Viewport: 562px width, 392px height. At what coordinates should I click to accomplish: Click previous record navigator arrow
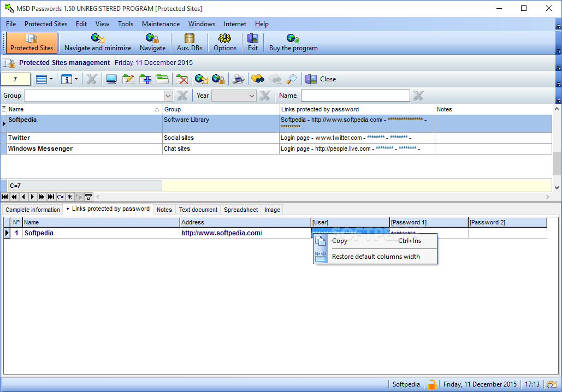(23, 197)
